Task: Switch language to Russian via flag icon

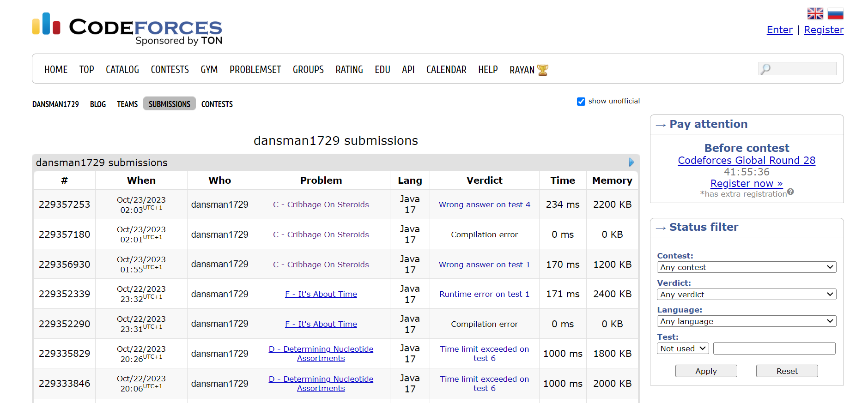Action: click(835, 14)
